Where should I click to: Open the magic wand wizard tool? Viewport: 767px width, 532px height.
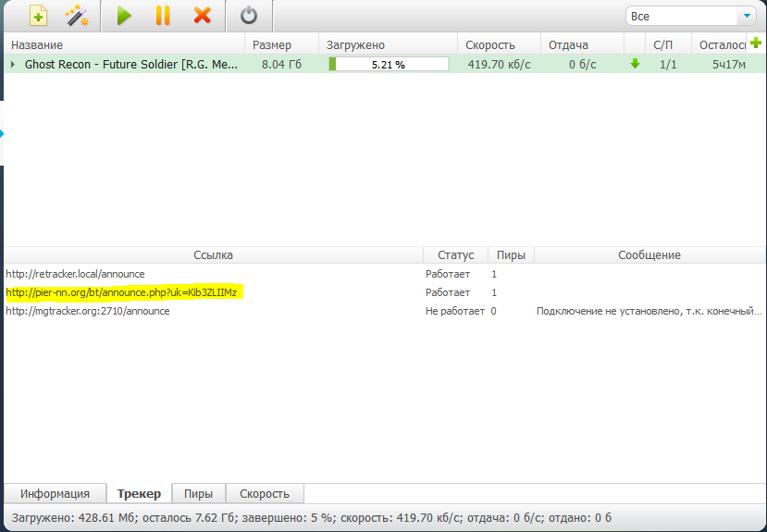pyautogui.click(x=77, y=16)
